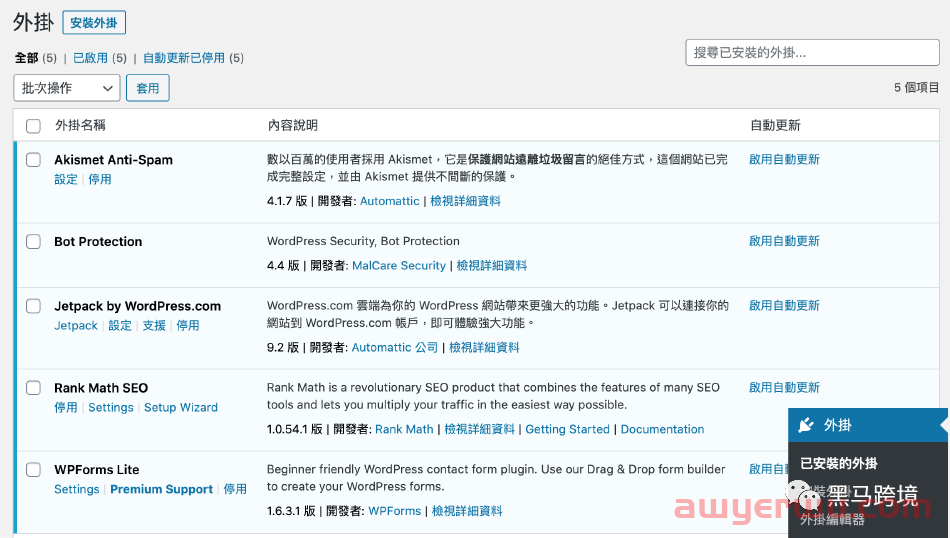The height and width of the screenshot is (538, 950).
Task: Click the 內容說明 column header
Action: click(x=293, y=125)
